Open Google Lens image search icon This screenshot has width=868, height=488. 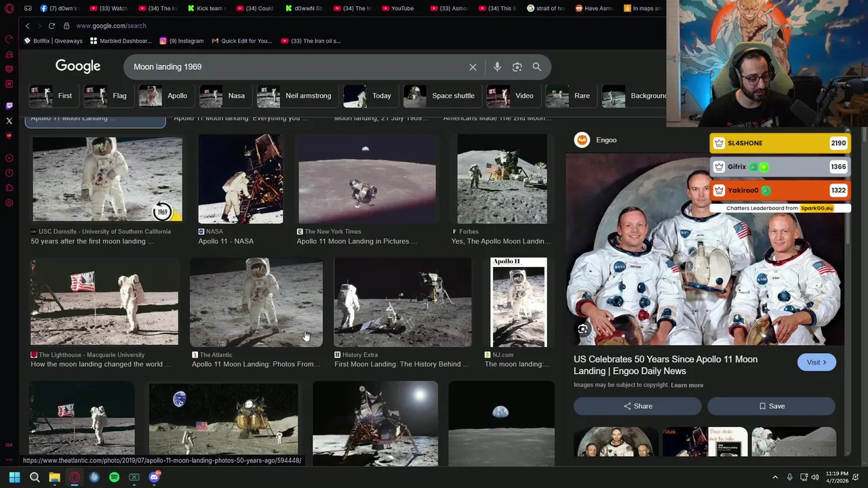tap(517, 67)
